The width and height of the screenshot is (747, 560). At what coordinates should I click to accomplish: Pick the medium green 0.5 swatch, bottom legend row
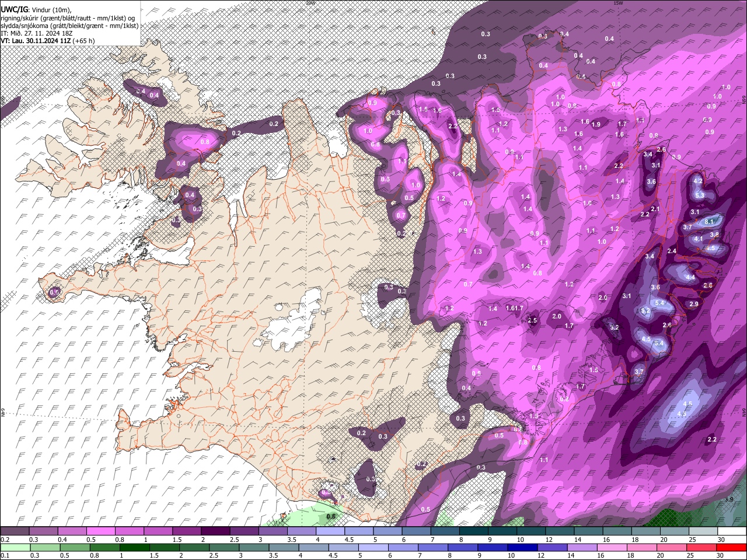(75, 548)
